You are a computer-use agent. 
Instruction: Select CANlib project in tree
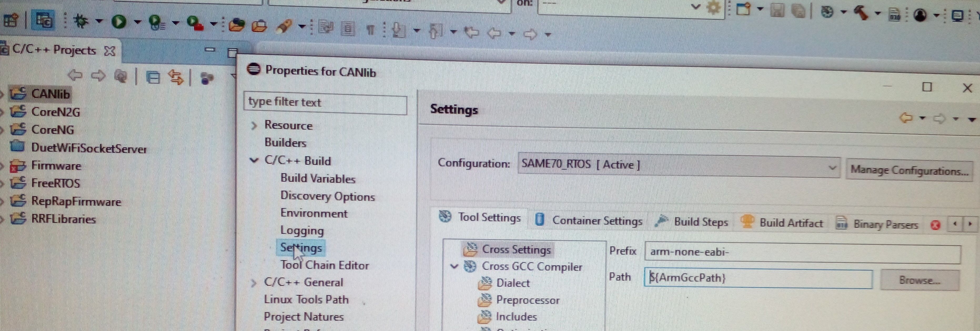(x=50, y=94)
